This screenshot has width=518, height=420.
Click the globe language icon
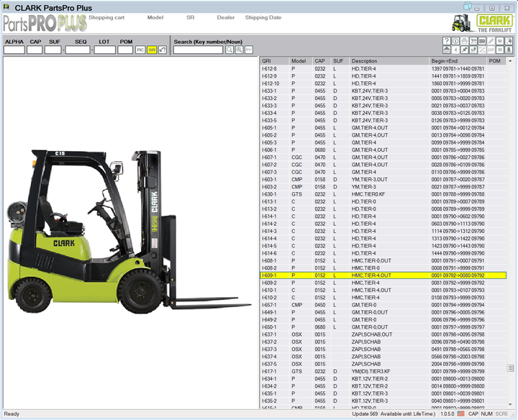[x=509, y=41]
